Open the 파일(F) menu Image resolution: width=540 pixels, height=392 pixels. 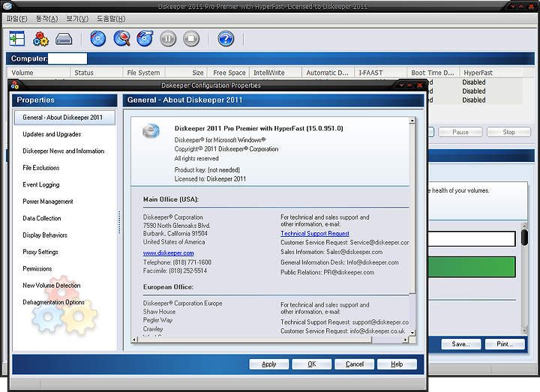pos(16,19)
